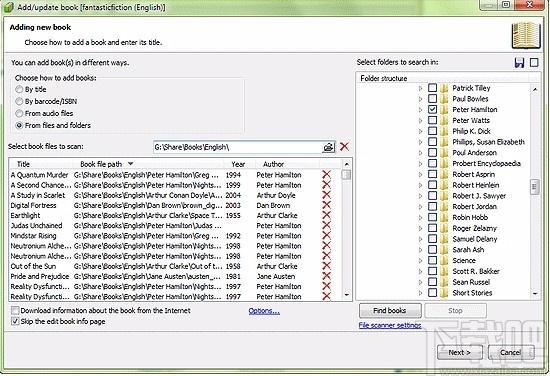Click the Samuel Delany folder icon

coord(444,239)
